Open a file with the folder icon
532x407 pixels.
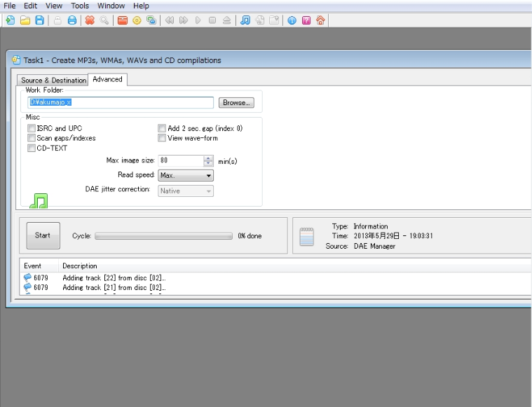[25, 20]
